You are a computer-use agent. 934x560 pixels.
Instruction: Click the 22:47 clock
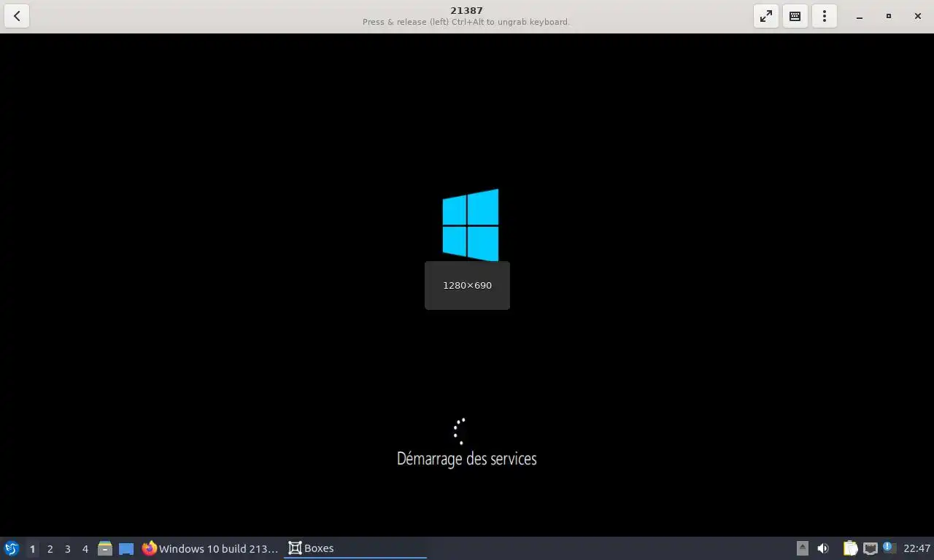(916, 548)
